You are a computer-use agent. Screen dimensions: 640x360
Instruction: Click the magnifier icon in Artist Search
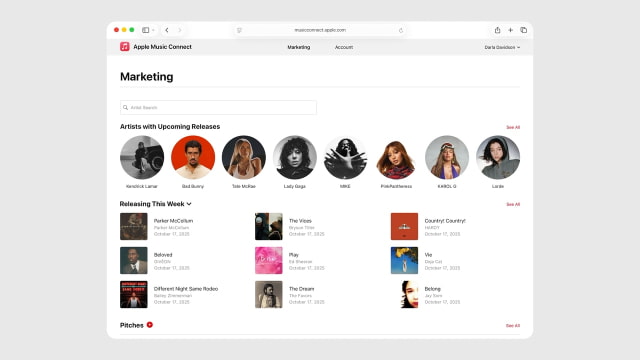pos(125,107)
